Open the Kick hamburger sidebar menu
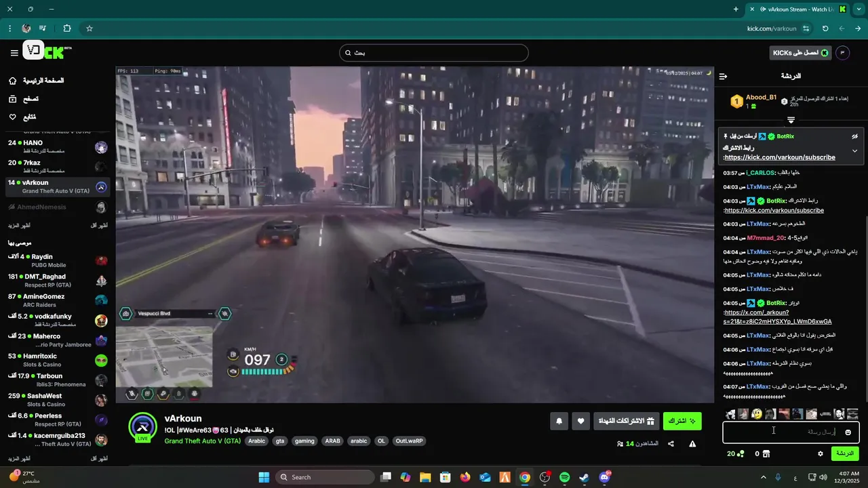868x488 pixels. pyautogui.click(x=14, y=53)
